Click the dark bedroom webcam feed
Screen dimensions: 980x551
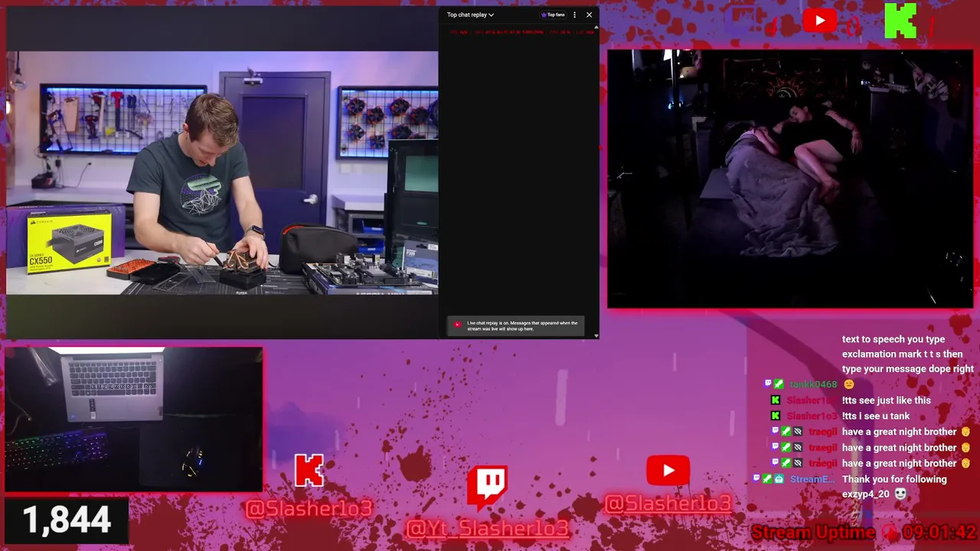790,179
